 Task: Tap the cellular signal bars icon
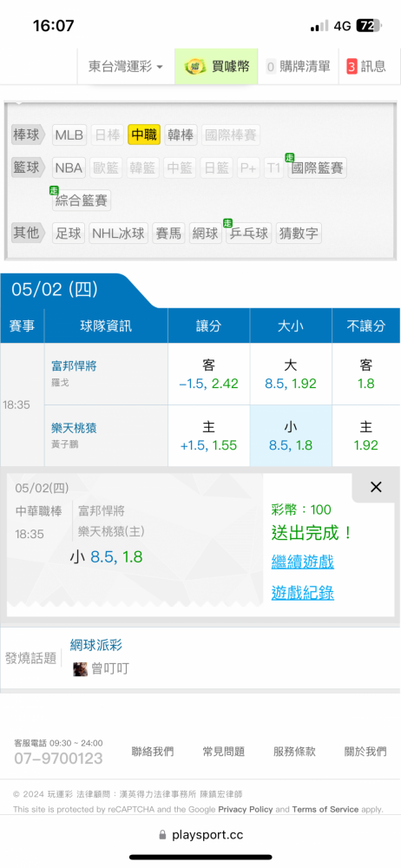point(319,25)
